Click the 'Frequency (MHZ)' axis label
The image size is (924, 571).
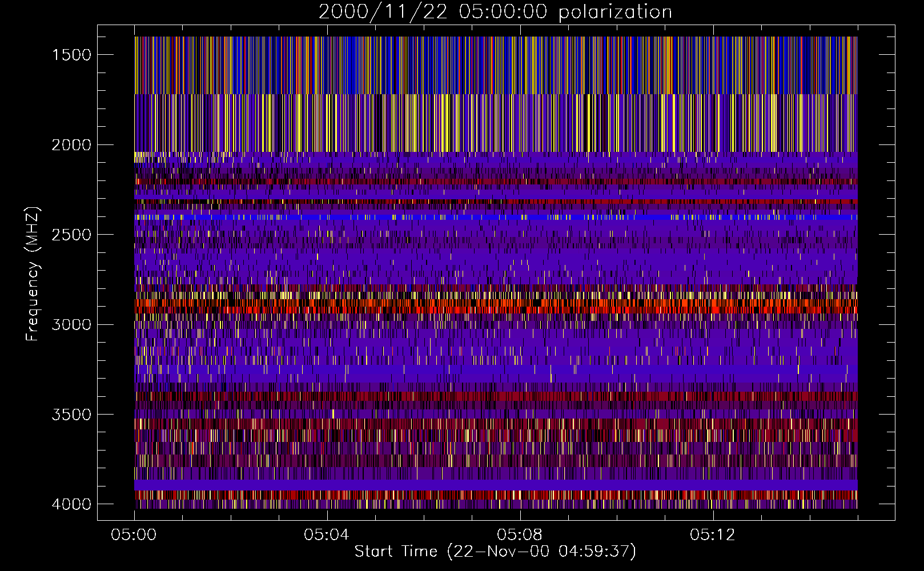(33, 274)
